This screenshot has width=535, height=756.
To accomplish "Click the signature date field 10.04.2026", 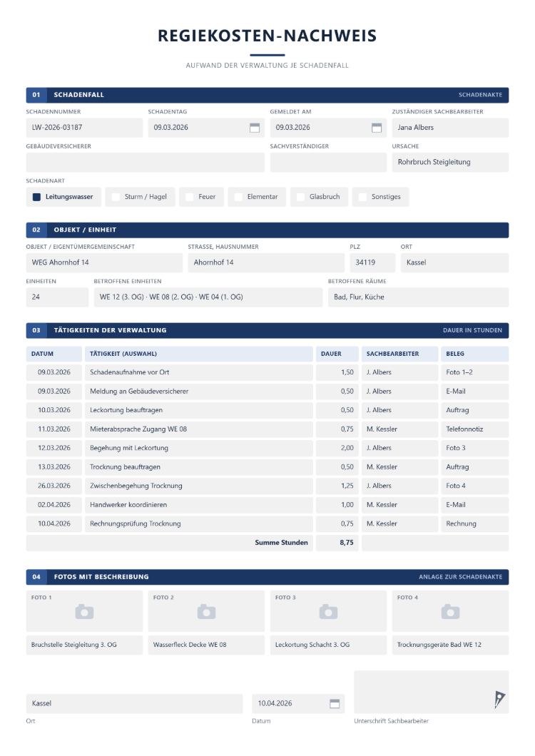I will [x=298, y=704].
